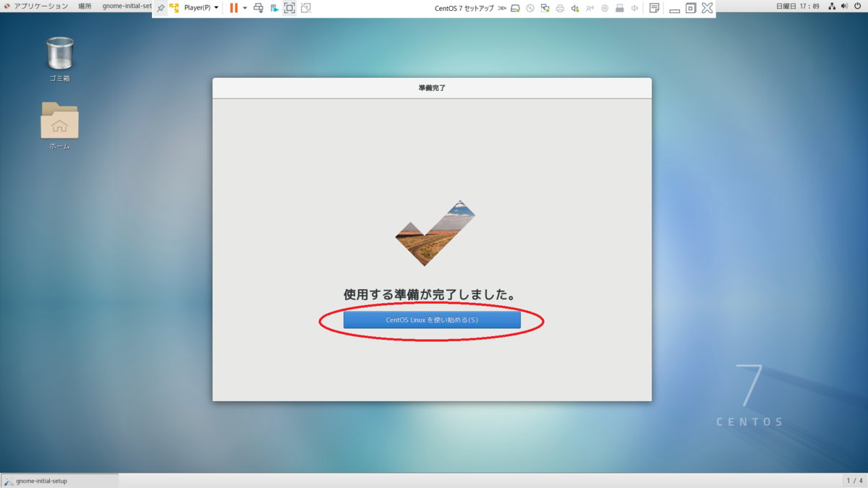Click the greyed USB device icon
Screen dimensions: 868x488
coord(590,8)
